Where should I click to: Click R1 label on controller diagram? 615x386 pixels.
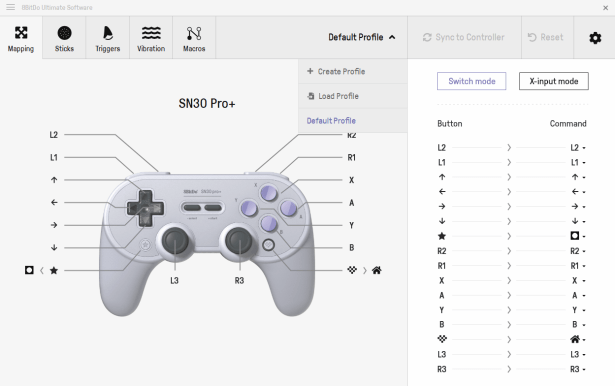point(351,158)
